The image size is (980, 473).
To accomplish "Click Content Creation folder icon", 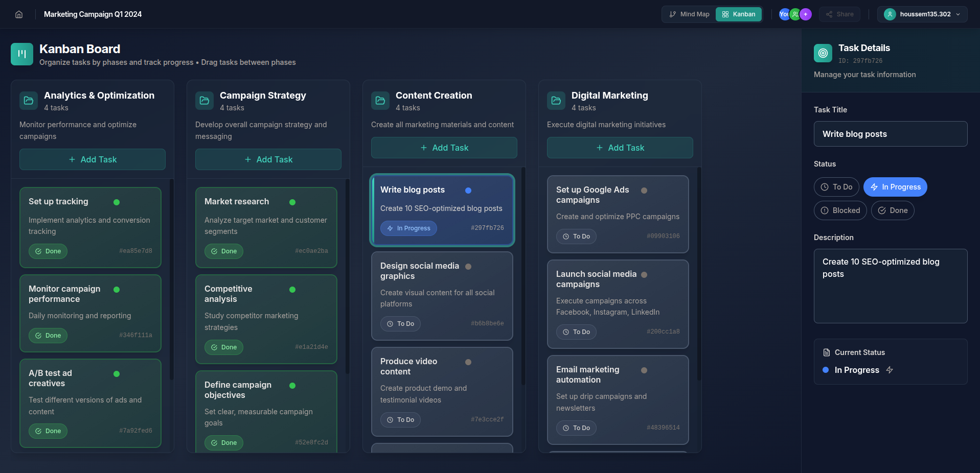I will pyautogui.click(x=380, y=101).
